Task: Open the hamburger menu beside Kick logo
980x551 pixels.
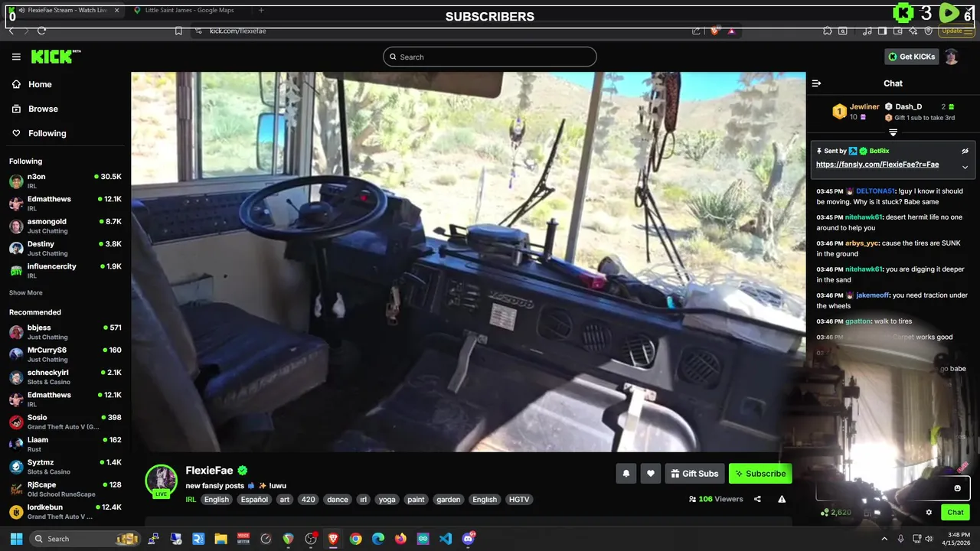Action: coord(16,57)
